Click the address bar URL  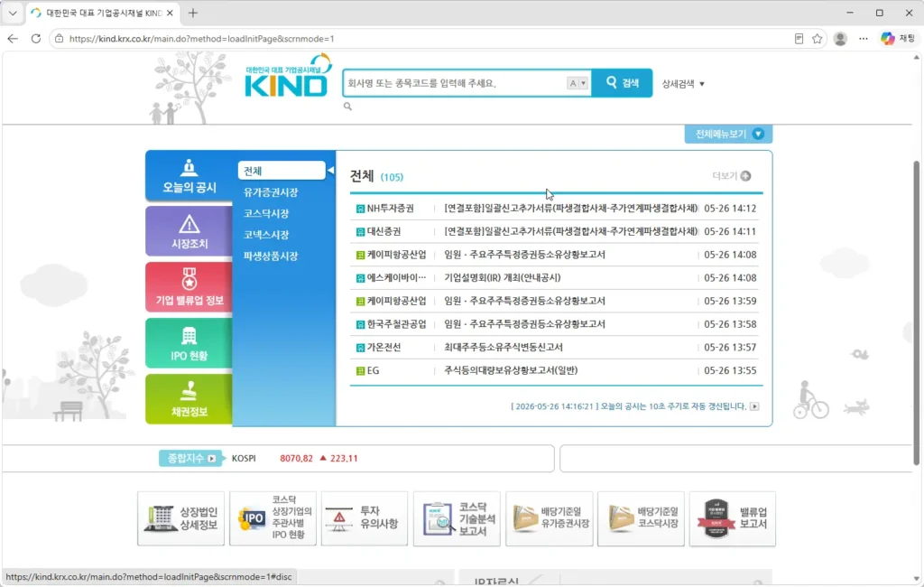click(x=201, y=39)
